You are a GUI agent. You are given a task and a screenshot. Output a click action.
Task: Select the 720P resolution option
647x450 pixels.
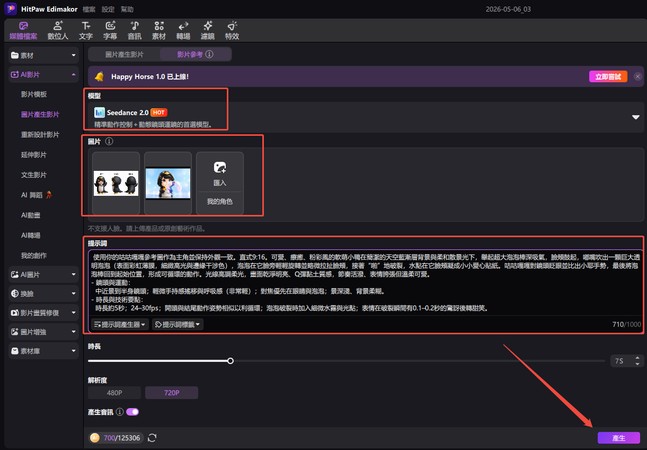(x=172, y=393)
